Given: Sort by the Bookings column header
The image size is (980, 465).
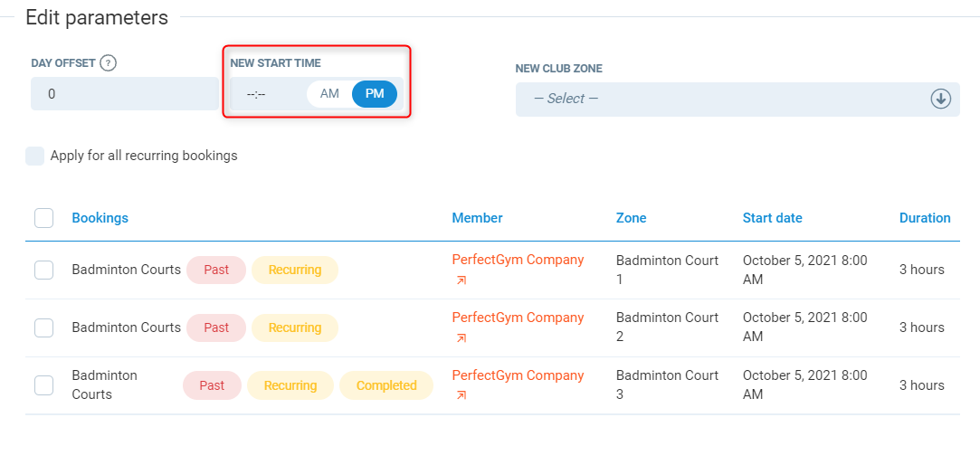Looking at the screenshot, I should click(100, 218).
